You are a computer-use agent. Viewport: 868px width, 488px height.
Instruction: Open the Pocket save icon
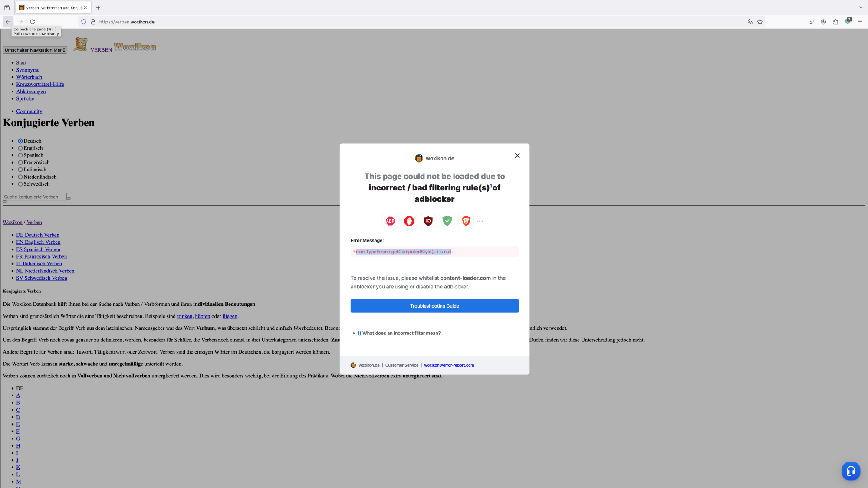pyautogui.click(x=811, y=22)
